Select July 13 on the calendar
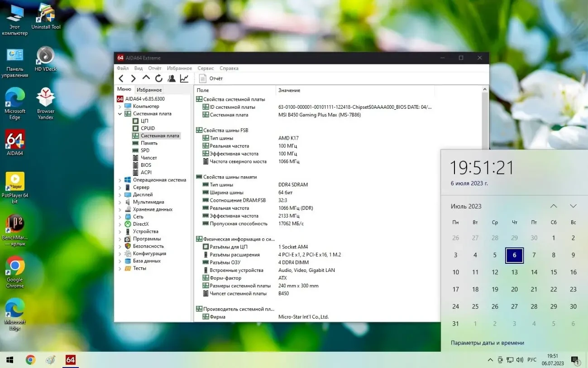This screenshot has width=588, height=368. (514, 272)
